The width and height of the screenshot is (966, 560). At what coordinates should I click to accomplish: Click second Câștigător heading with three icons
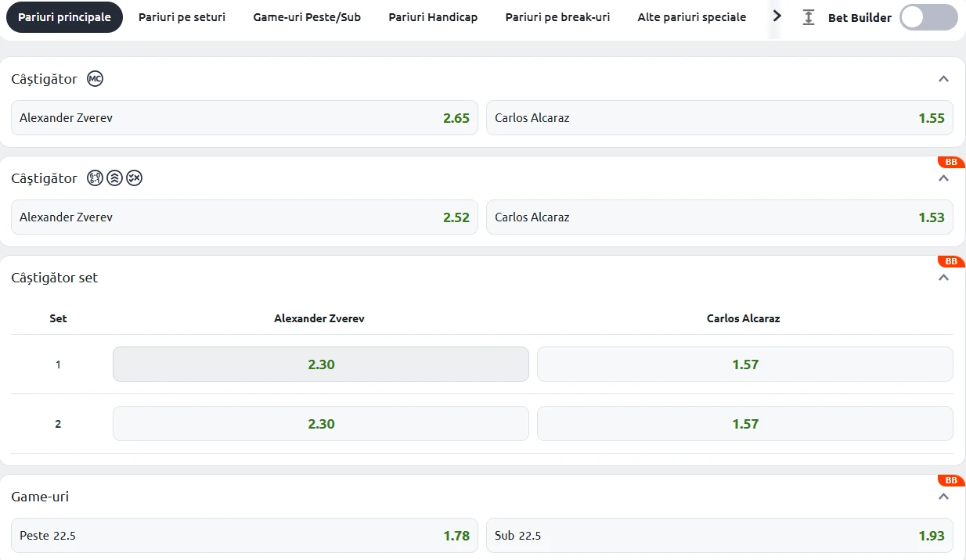45,178
